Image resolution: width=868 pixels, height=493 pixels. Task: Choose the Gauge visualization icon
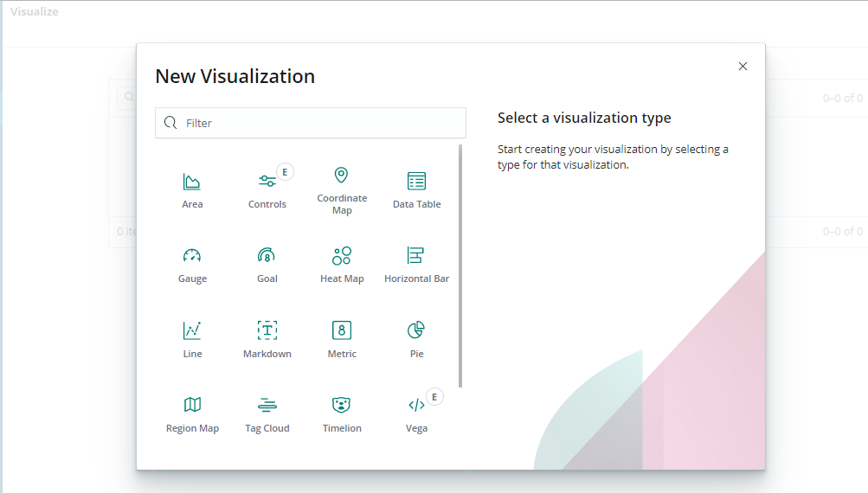192,256
